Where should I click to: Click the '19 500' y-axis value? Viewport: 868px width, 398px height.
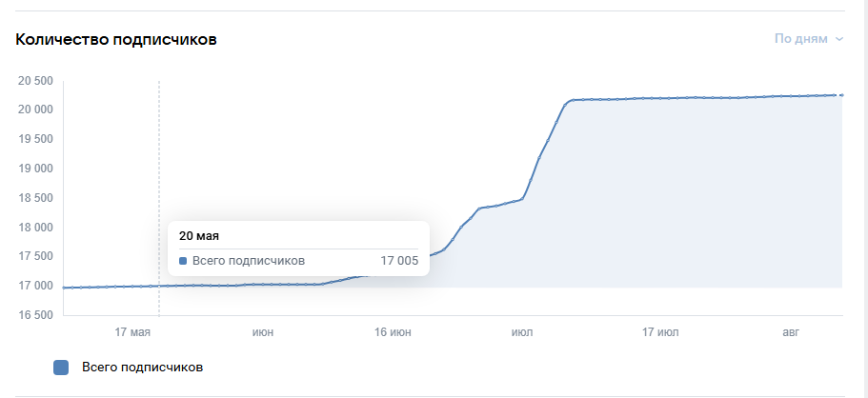click(x=35, y=139)
